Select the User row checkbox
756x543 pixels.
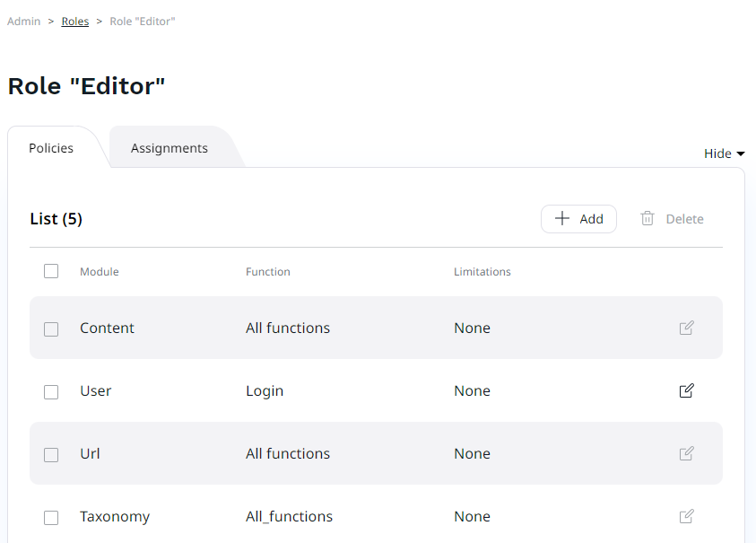(51, 391)
